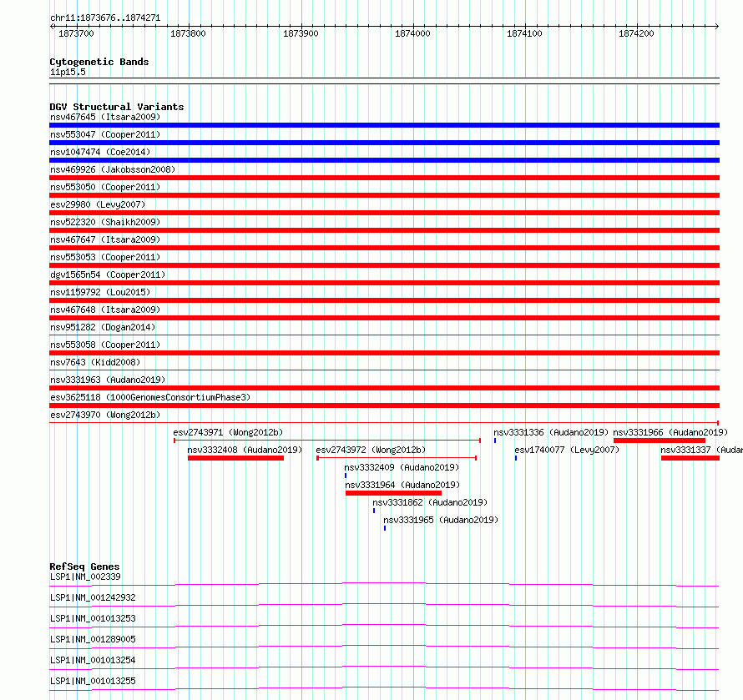Click the esv1740077 (Levy2007) label
This screenshot has height=700, width=743.
(567, 450)
